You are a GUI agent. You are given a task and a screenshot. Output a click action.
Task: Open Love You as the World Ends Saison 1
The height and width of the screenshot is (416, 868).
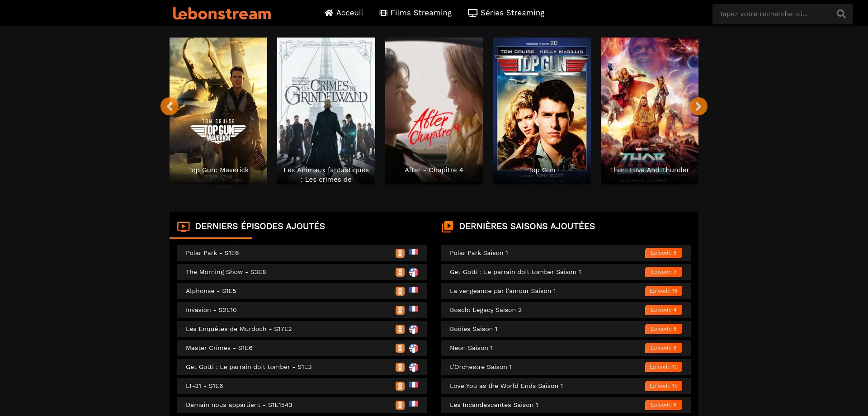pos(566,386)
